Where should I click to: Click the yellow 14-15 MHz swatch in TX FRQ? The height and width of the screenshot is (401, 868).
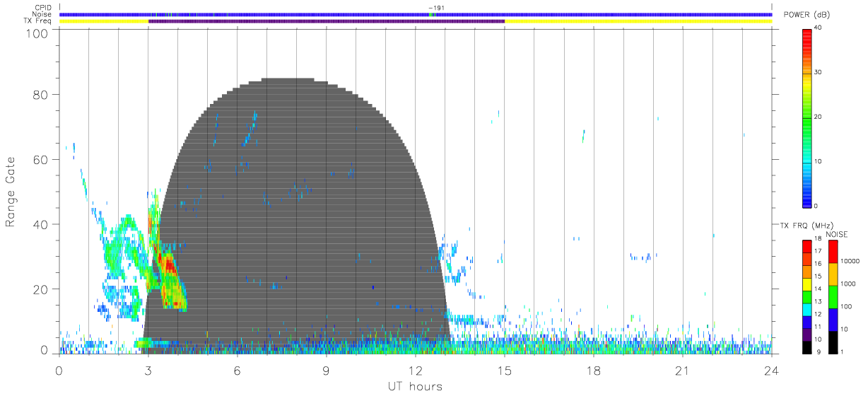807,284
